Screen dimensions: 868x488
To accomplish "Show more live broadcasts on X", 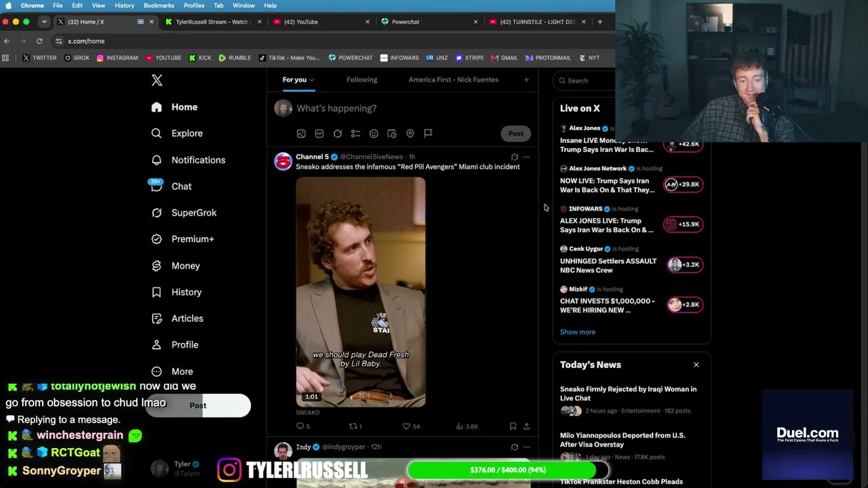I will coord(578,332).
